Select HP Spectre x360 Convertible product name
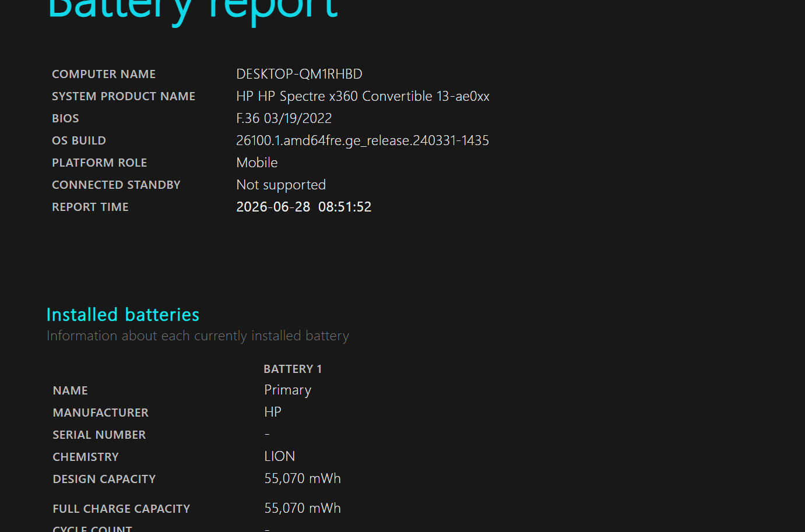The image size is (805, 532). click(363, 96)
